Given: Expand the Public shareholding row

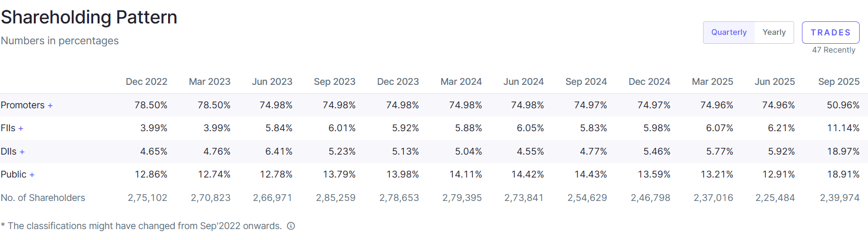Looking at the screenshot, I should [x=32, y=175].
